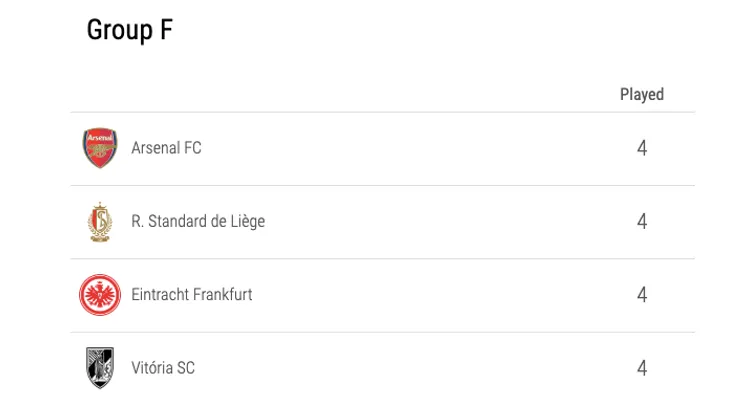Open the R. Standard de Liège team link
The image size is (740, 416).
click(198, 221)
